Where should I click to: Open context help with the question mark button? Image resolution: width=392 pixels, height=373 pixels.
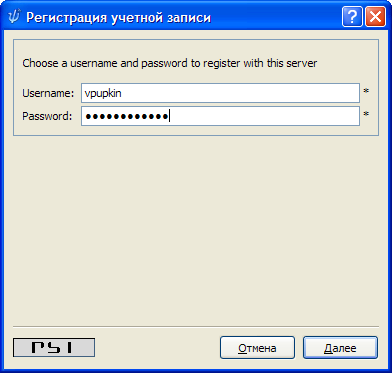352,17
